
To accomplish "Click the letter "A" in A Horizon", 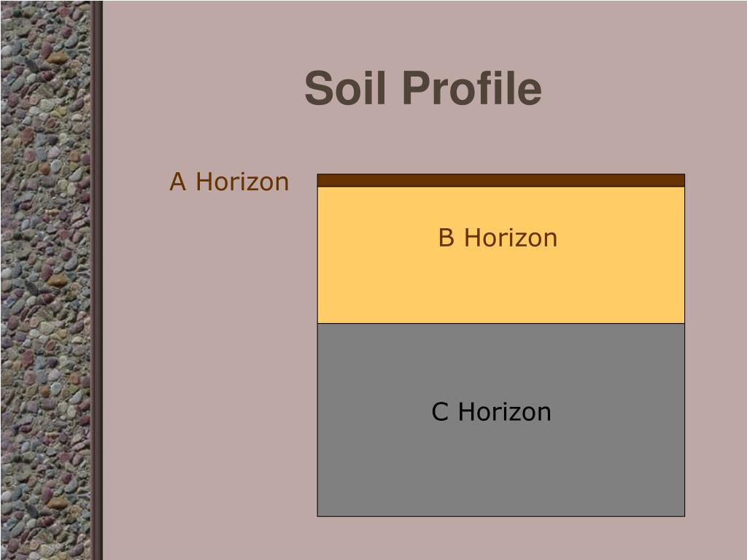I will pos(178,182).
